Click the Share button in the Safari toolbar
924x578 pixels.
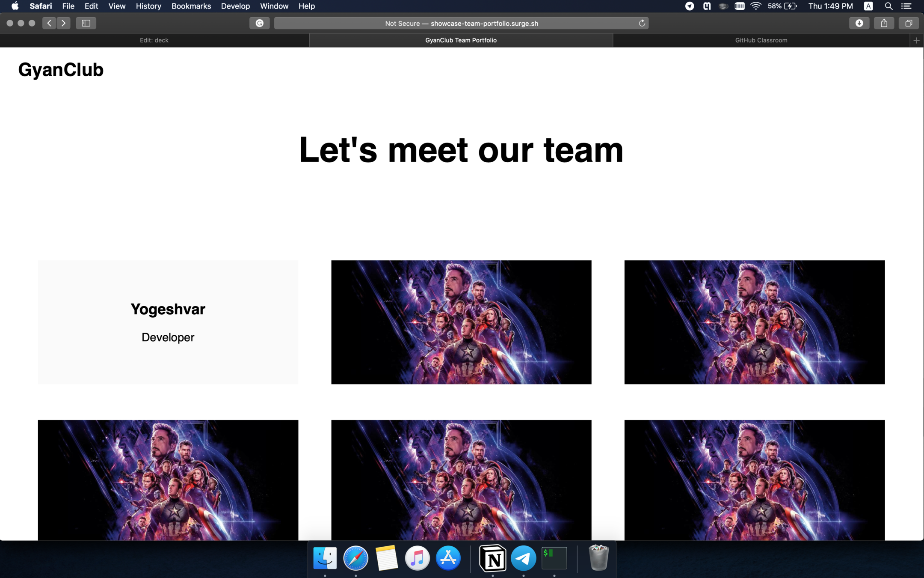tap(884, 23)
